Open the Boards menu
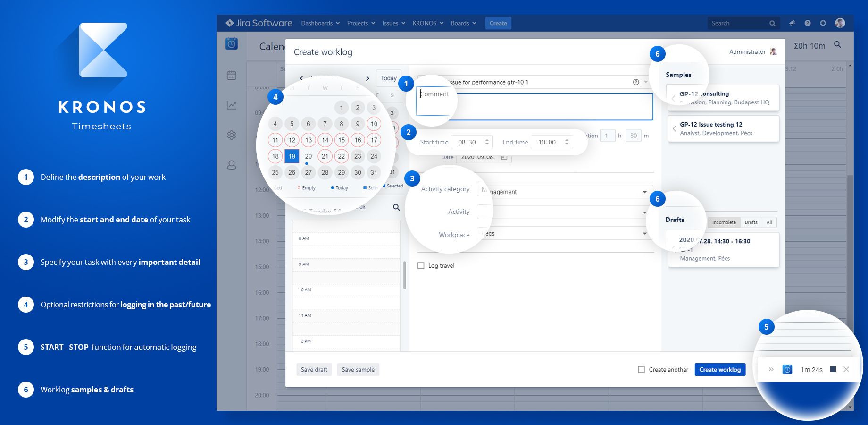This screenshot has height=425, width=868. (463, 23)
